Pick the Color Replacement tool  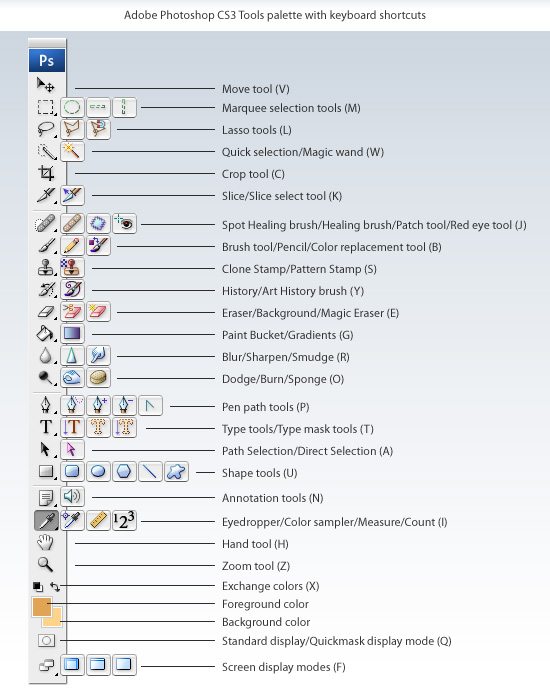(x=98, y=246)
